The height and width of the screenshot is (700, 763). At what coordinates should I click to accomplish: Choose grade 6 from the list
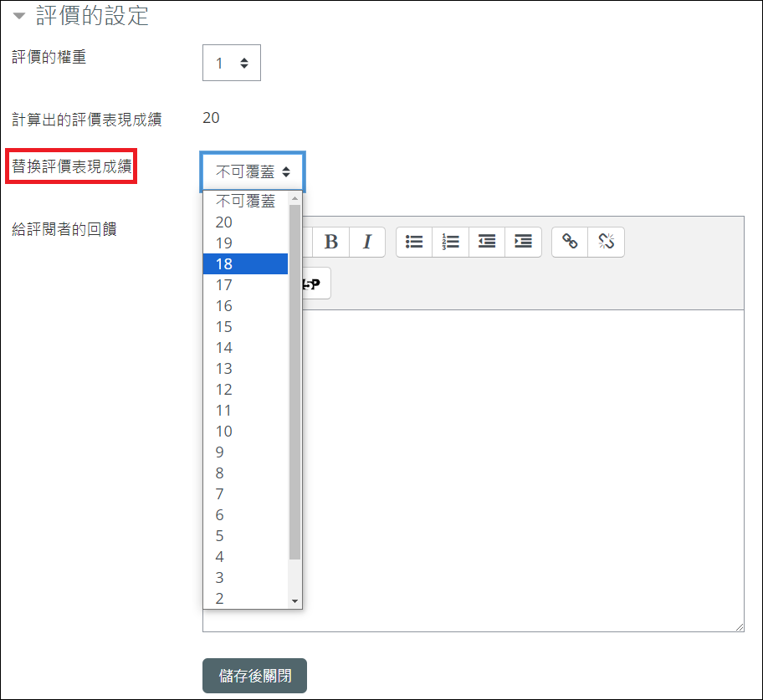click(245, 514)
